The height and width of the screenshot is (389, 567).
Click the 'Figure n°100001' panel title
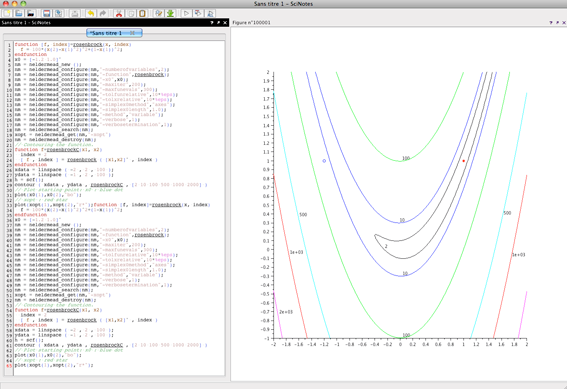point(251,22)
